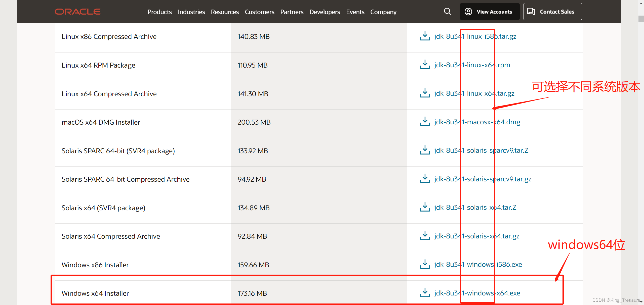
Task: Click the scrollbar up arrow
Action: click(x=641, y=3)
